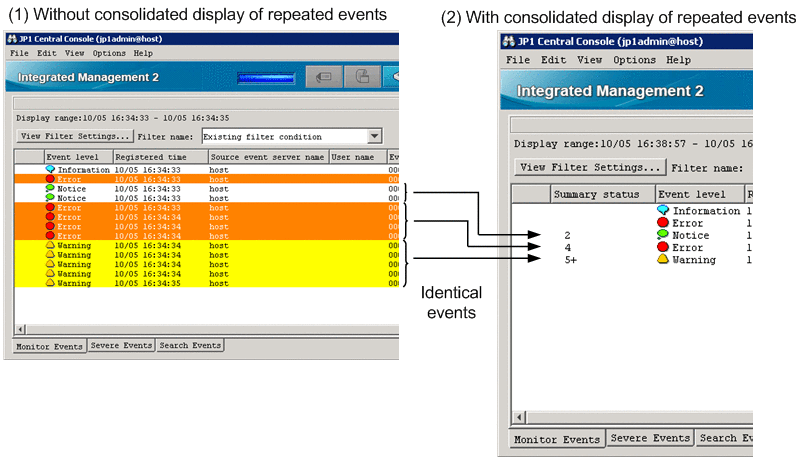The height and width of the screenshot is (461, 800).
Task: Open the Existing filter condition dropdown
Action: pyautogui.click(x=292, y=137)
